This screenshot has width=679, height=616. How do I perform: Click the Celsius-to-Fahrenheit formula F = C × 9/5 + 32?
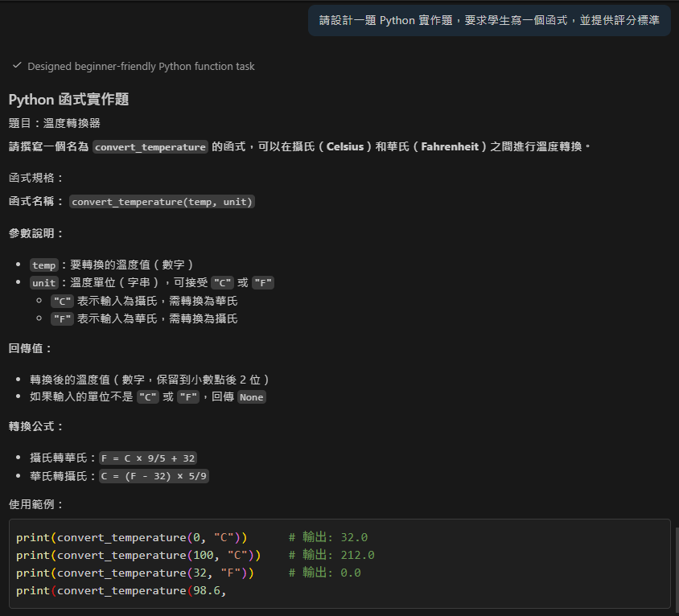pos(148,458)
